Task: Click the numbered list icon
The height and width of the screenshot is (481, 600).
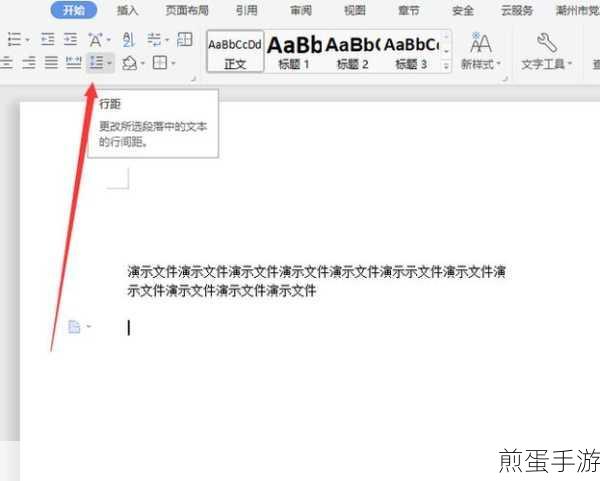Action: click(x=15, y=39)
